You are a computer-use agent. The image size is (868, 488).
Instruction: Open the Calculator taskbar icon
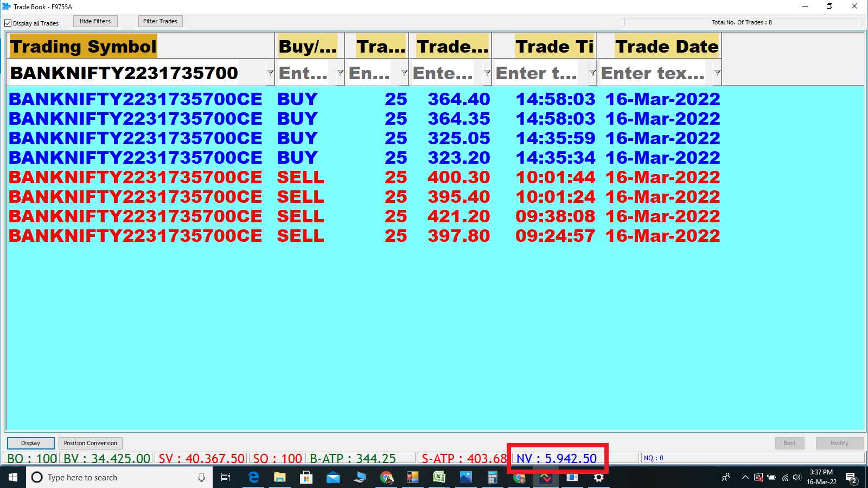492,477
